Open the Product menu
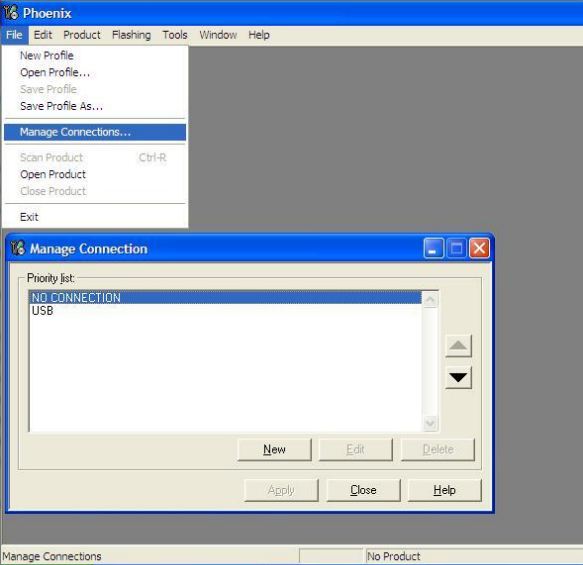Viewport: 583px width, 565px height. point(82,35)
